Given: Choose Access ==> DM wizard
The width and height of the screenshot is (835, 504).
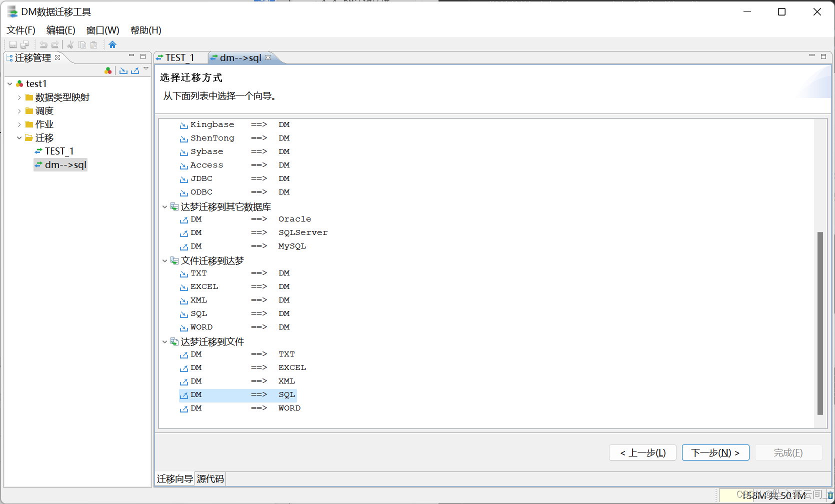Looking at the screenshot, I should point(234,165).
